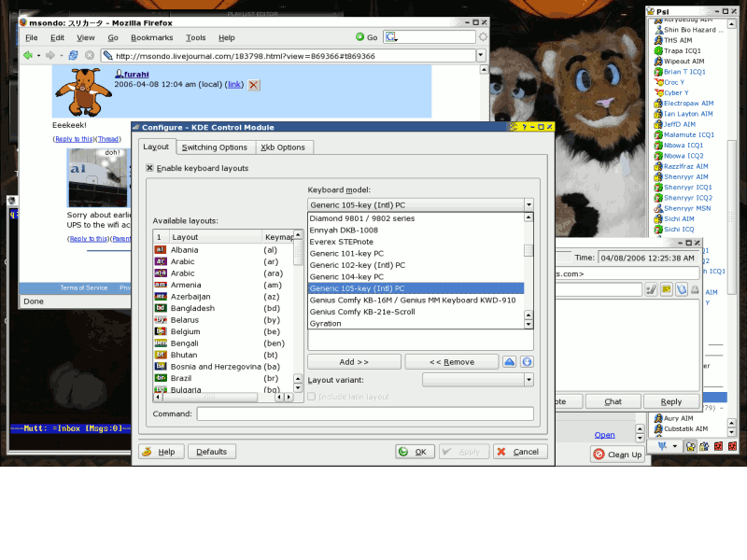Select Generic 104-key PC in model list
Image resolution: width=747 pixels, height=560 pixels.
tap(346, 277)
